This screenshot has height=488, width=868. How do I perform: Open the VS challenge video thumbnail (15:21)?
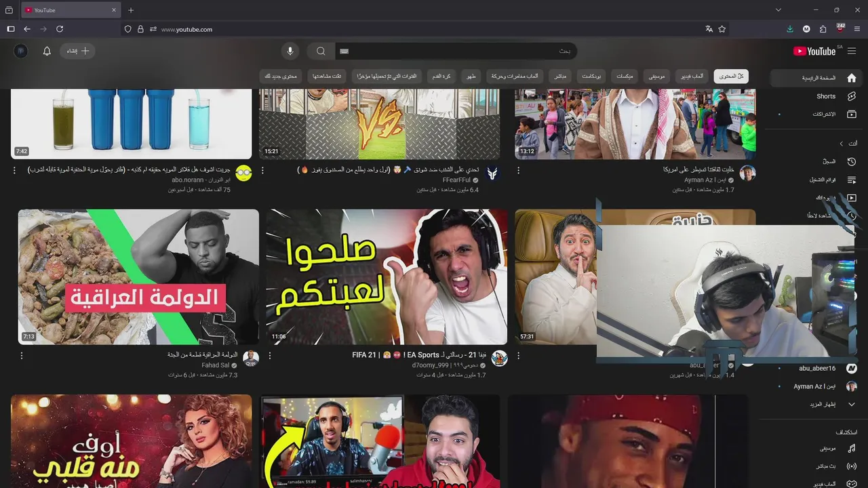coord(380,124)
